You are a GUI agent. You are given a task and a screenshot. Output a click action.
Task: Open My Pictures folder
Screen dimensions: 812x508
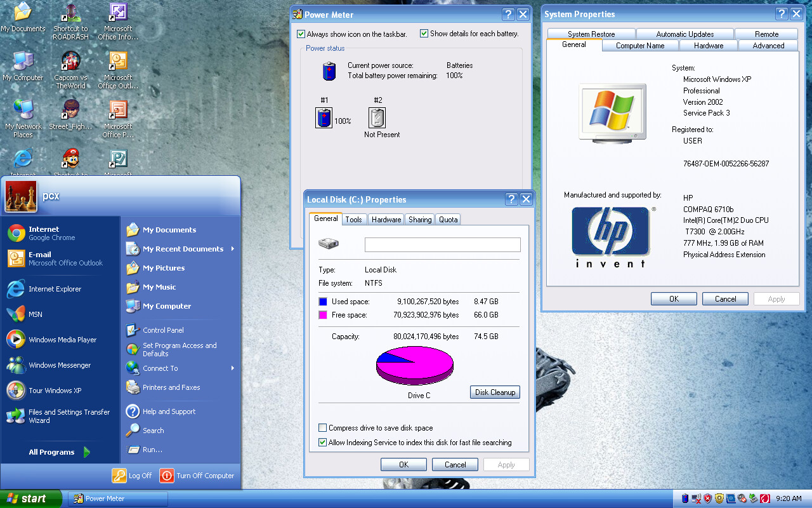pos(181,268)
